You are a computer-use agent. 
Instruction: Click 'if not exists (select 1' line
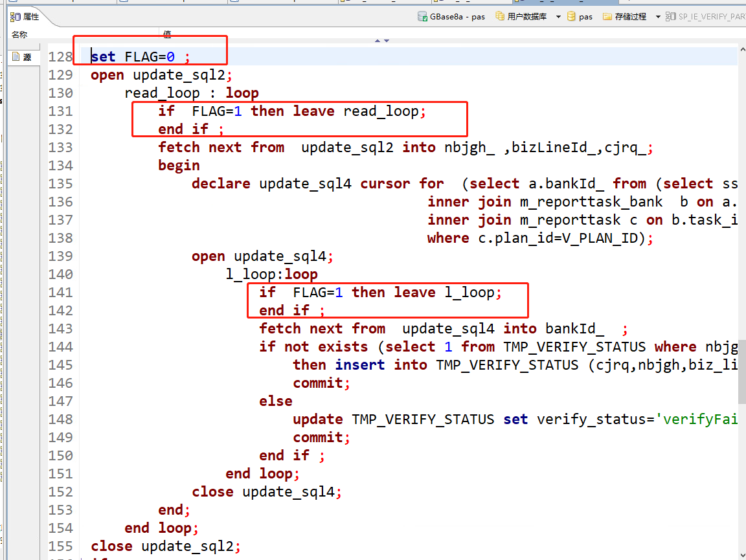point(499,346)
